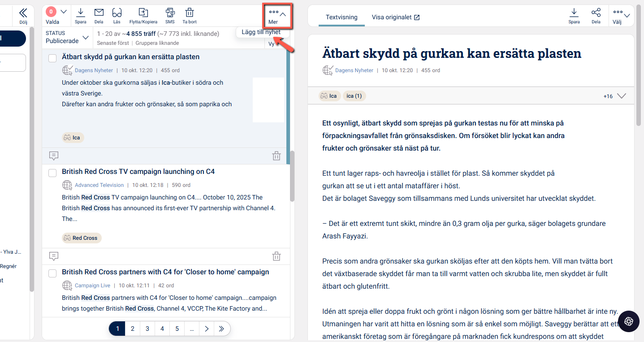Viewport: 644px width, 342px height.
Task: Go to page 2 of results
Action: tap(132, 329)
